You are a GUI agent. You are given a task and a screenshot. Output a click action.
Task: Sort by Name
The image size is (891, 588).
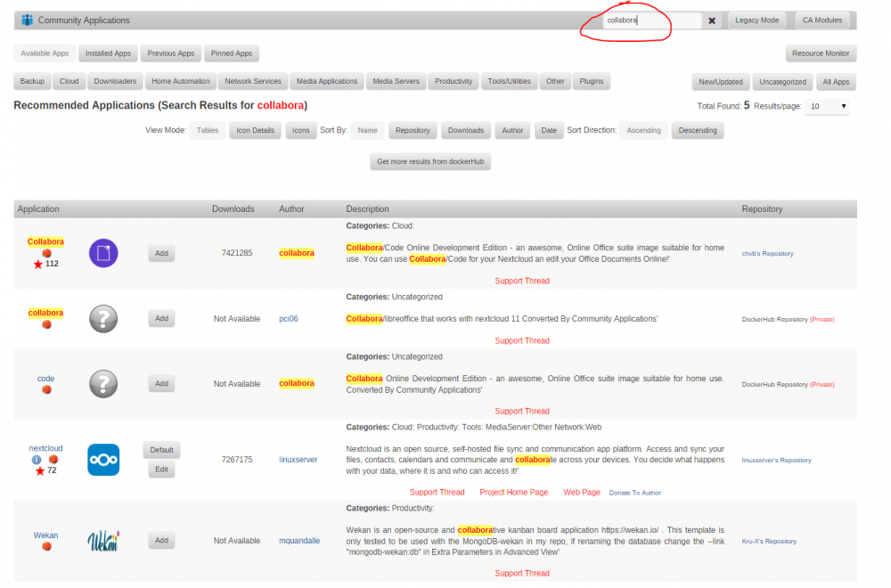[368, 130]
